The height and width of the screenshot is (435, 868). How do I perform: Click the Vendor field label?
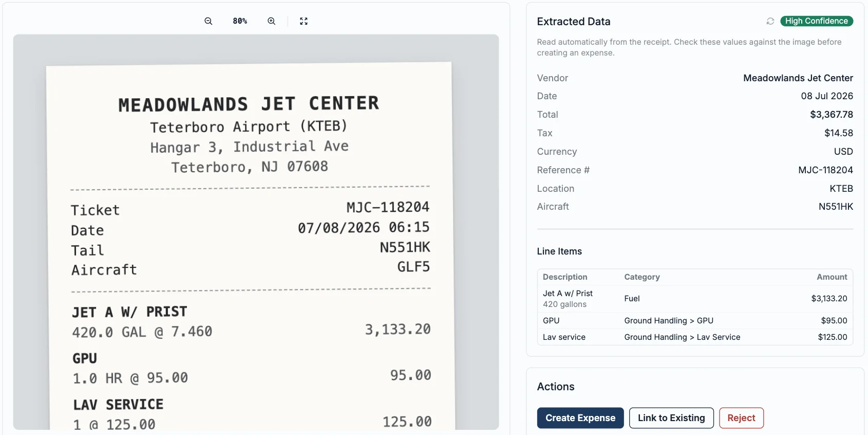[553, 78]
